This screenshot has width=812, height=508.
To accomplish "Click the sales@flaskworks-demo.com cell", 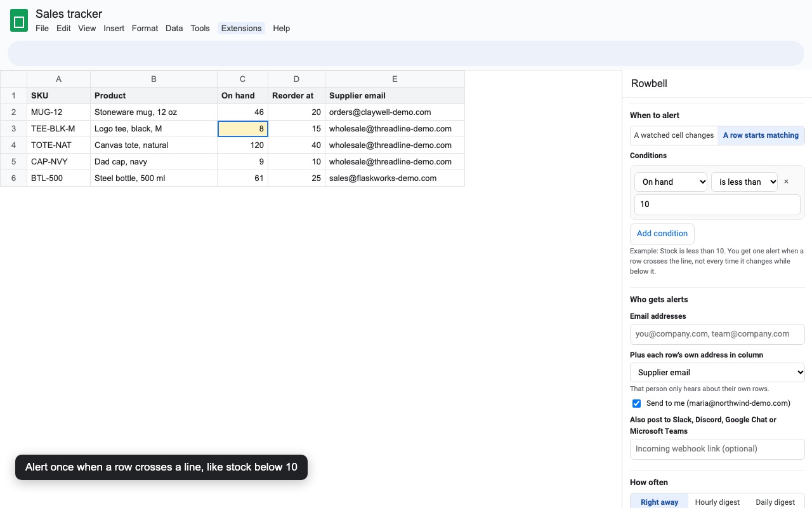I will (x=395, y=178).
